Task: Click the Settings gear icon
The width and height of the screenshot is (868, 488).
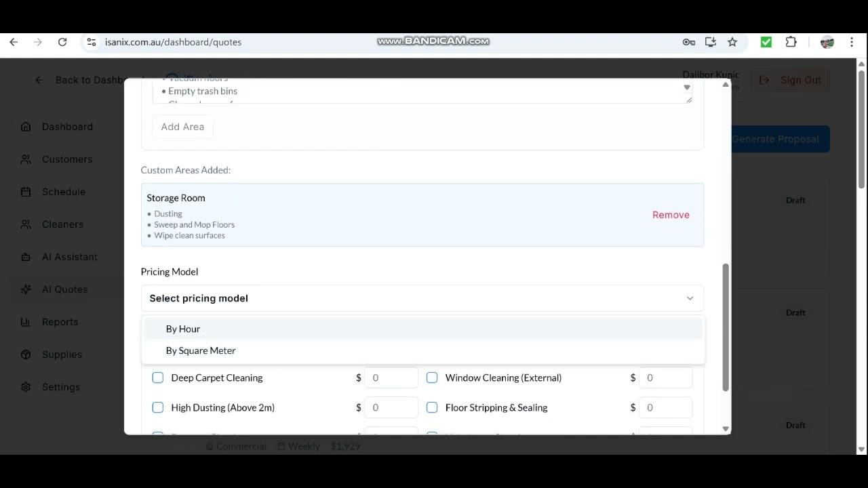Action: click(26, 387)
